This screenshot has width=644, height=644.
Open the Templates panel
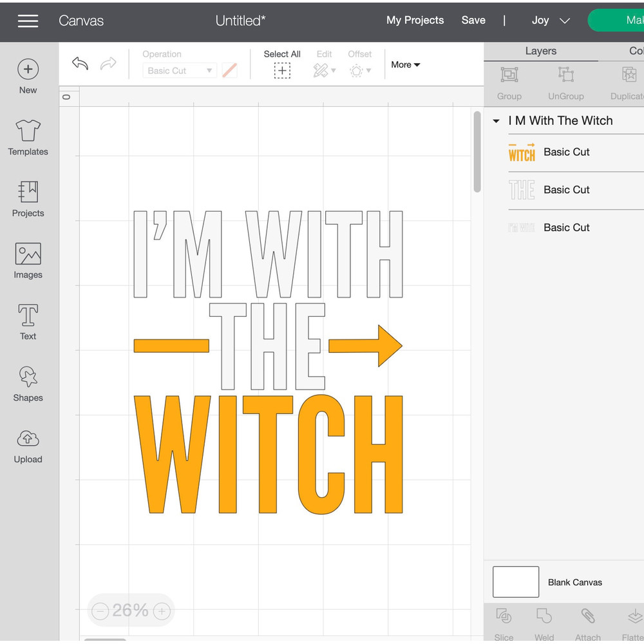[x=28, y=137]
